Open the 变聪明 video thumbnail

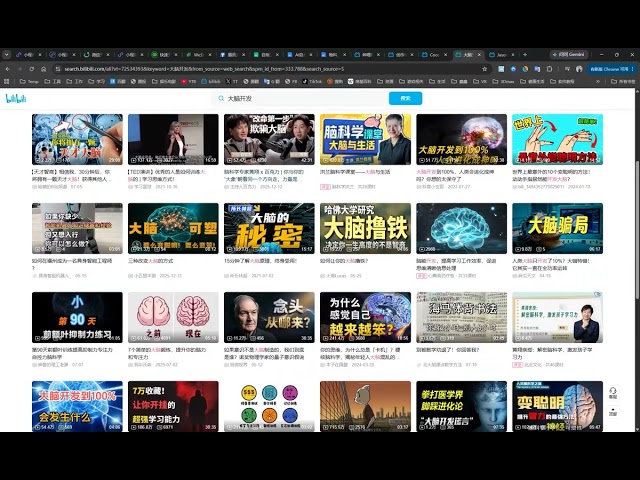click(x=558, y=406)
